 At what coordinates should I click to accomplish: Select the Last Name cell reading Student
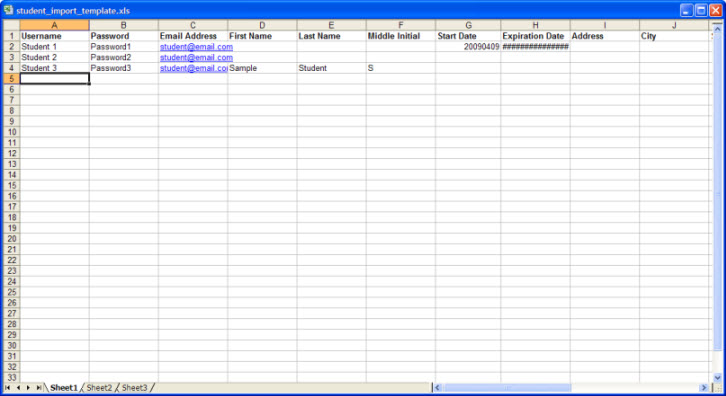point(332,68)
